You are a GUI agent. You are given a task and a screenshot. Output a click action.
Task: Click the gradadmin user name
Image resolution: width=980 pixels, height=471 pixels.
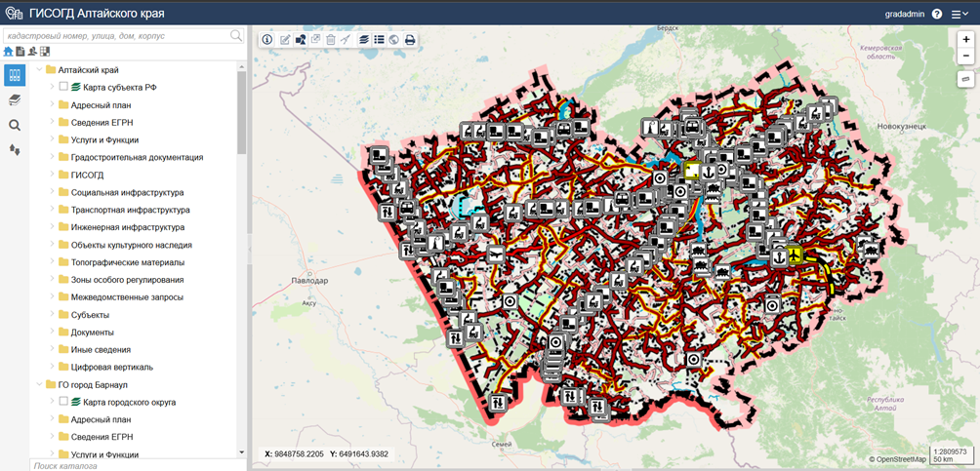click(x=905, y=15)
